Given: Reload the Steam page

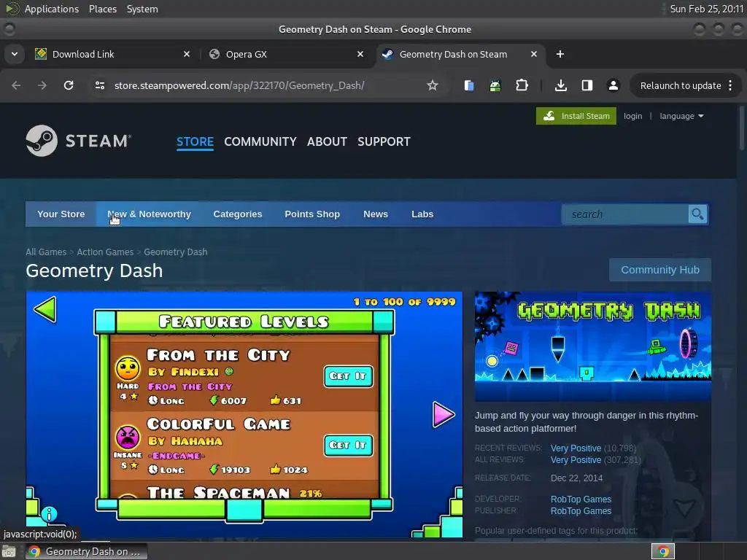Looking at the screenshot, I should (69, 85).
